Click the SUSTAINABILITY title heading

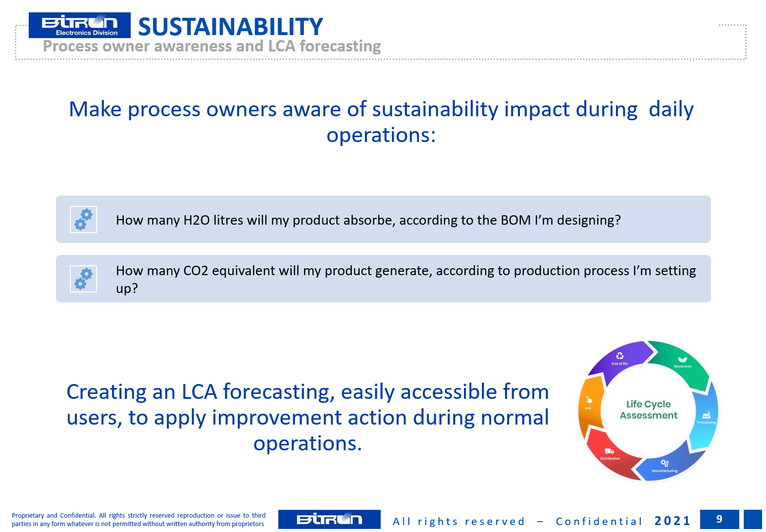[230, 26]
